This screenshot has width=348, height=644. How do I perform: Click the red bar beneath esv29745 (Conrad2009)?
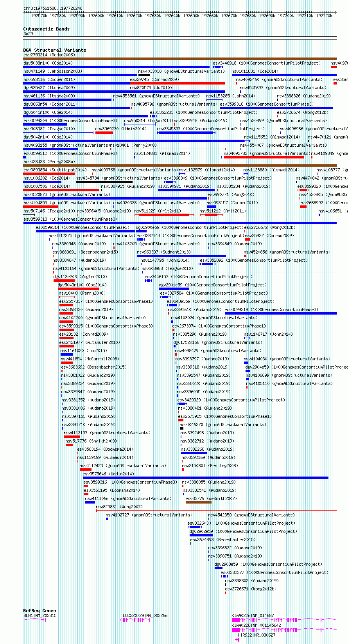pyautogui.click(x=178, y=83)
